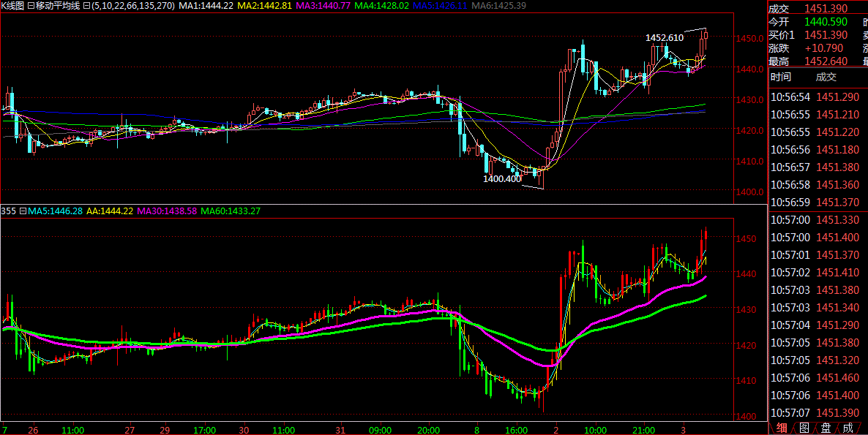The height and width of the screenshot is (435, 868).
Task: Click the 1452.610 high price marker
Action: (x=664, y=38)
